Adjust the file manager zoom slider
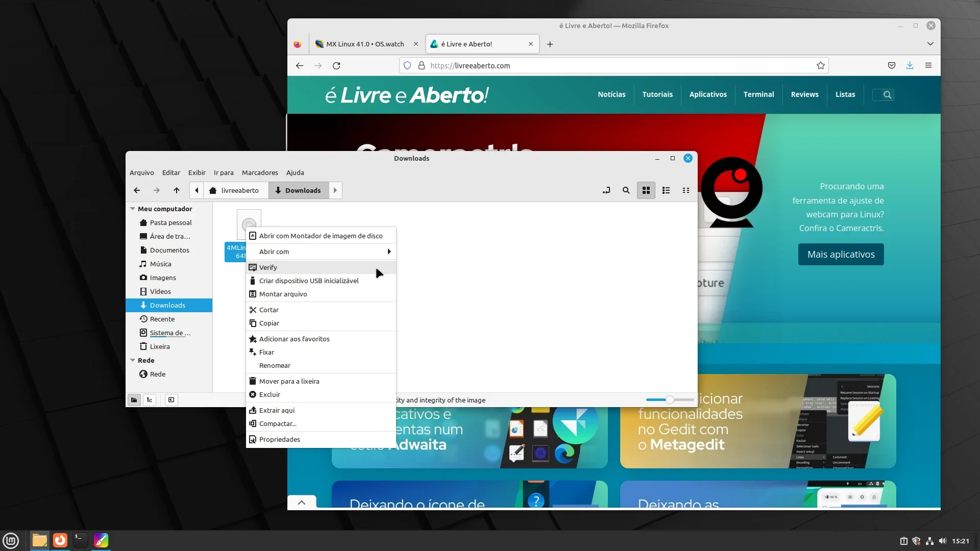980x551 pixels. pyautogui.click(x=670, y=400)
